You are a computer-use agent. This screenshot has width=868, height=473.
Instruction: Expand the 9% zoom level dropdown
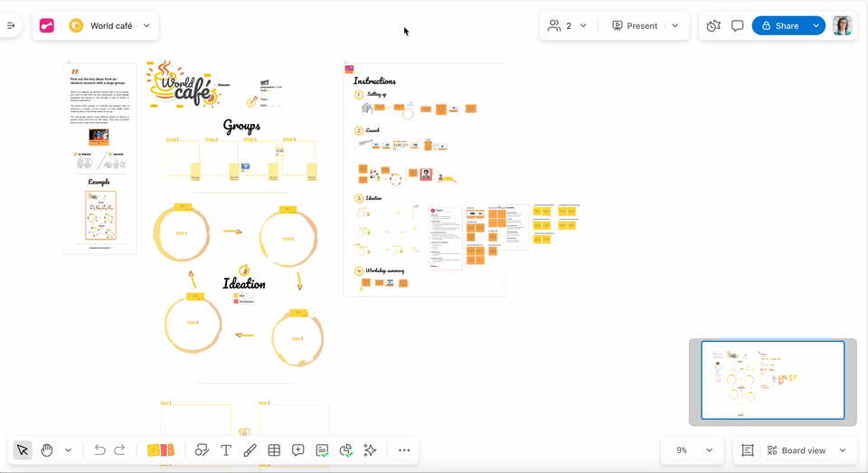click(x=693, y=450)
